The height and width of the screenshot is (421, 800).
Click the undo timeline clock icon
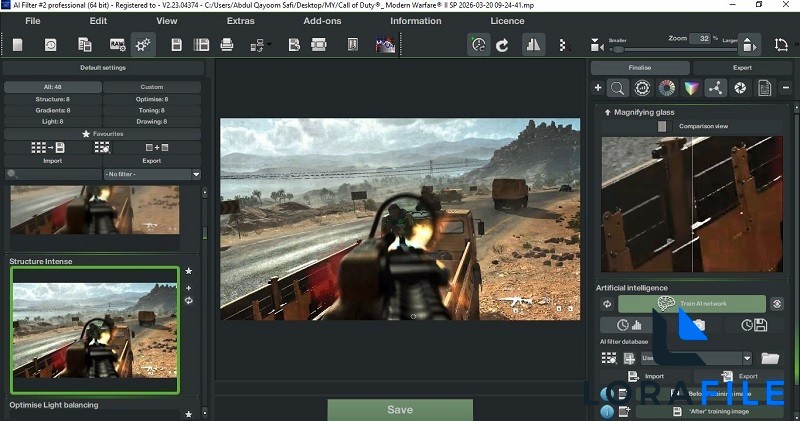[x=479, y=45]
